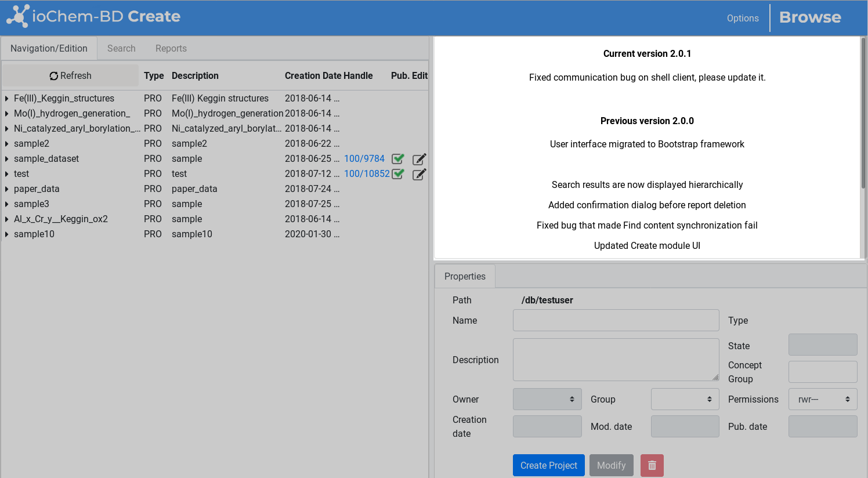Click the Modify button
The image size is (868, 478).
[x=612, y=465]
